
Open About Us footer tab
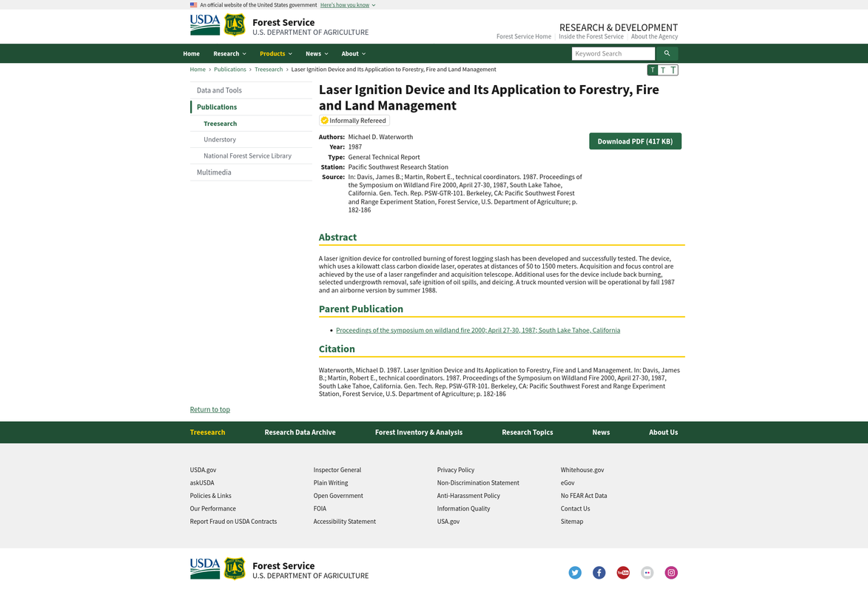pyautogui.click(x=663, y=432)
